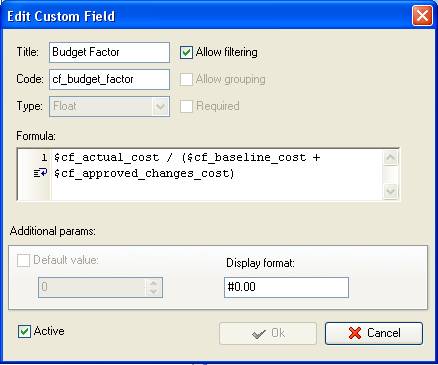Click the Display format field #0.00

coord(286,287)
